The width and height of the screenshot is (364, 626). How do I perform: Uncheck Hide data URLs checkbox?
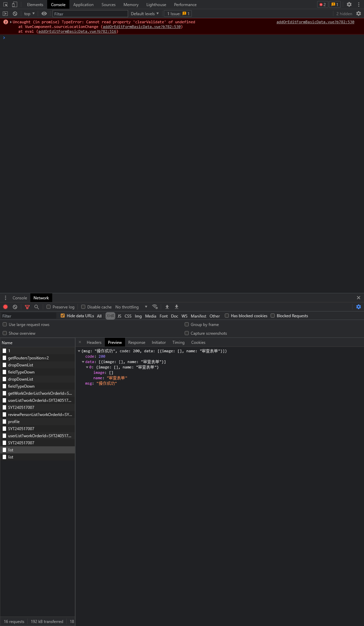point(63,316)
